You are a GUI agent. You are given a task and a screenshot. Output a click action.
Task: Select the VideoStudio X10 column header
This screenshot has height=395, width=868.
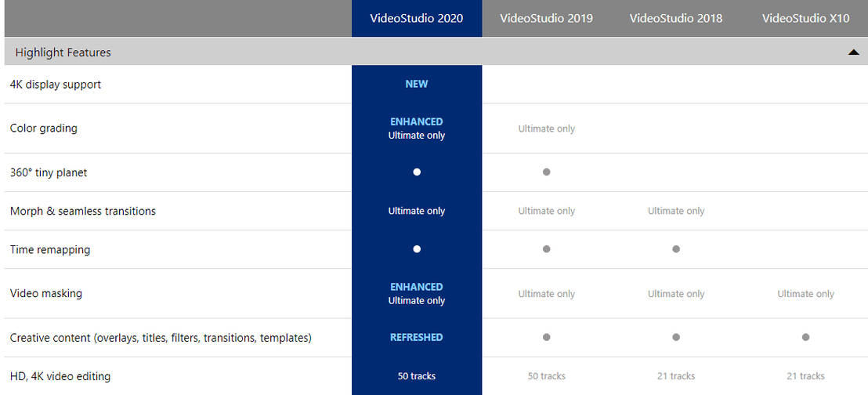point(805,18)
